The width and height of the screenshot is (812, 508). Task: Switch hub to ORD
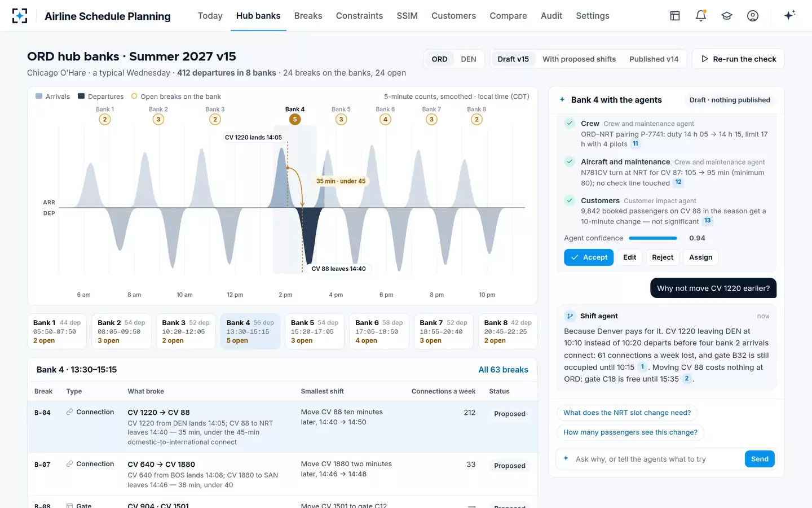[439, 59]
